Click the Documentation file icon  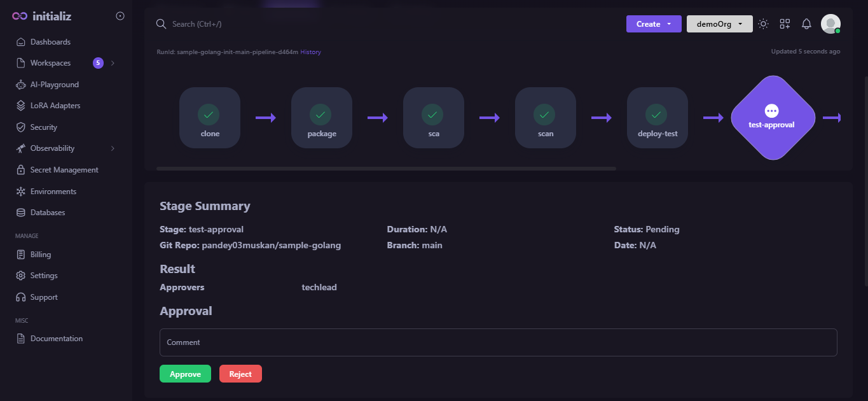click(x=20, y=339)
